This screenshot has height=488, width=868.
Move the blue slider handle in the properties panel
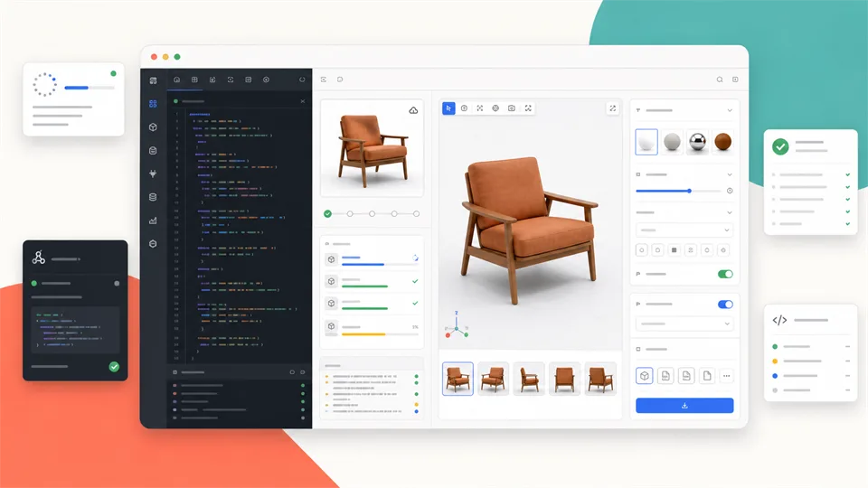pyautogui.click(x=689, y=191)
